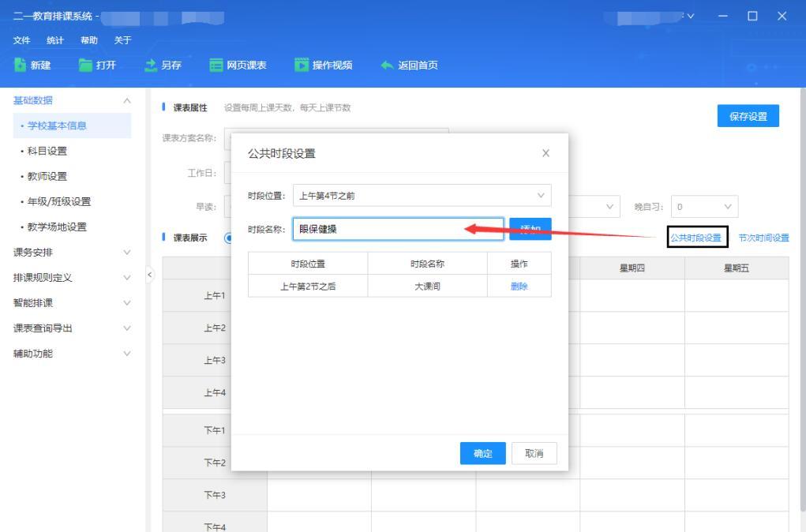Open the 网页课表 web timetable
Image resolution: width=806 pixels, height=532 pixels.
tap(238, 65)
